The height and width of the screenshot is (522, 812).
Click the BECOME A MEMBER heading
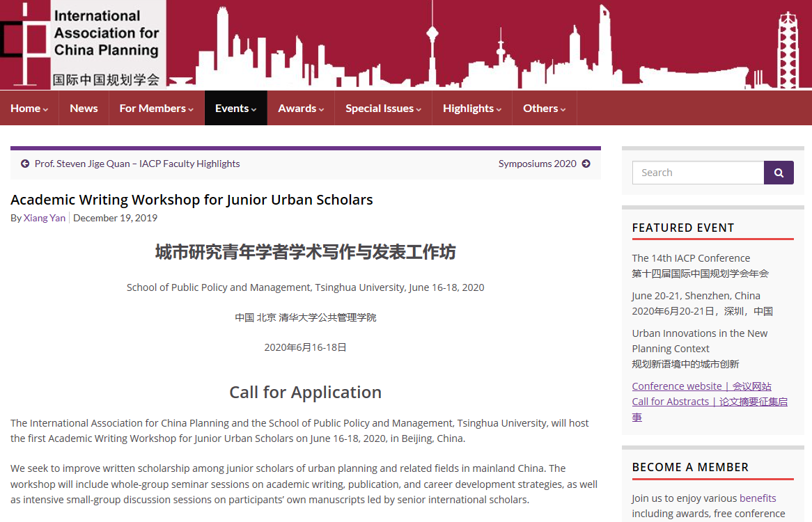[x=690, y=467]
